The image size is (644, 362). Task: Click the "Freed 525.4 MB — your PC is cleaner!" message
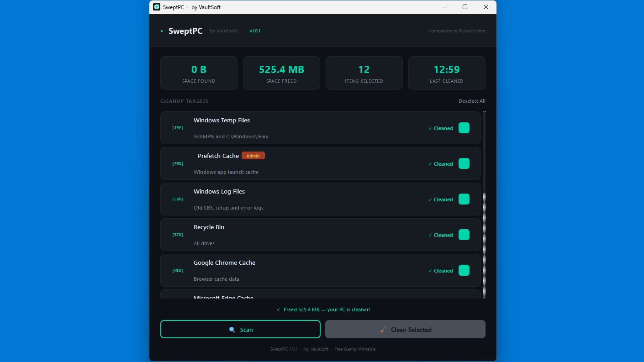(x=323, y=310)
